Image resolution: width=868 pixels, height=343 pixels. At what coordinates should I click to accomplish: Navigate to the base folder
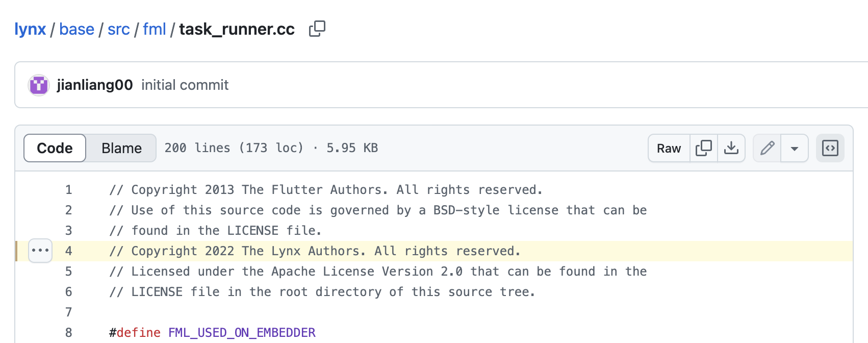[76, 29]
